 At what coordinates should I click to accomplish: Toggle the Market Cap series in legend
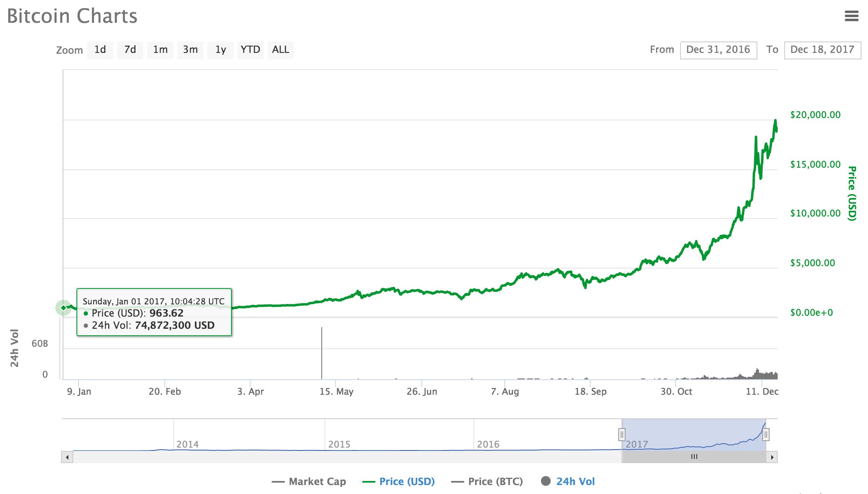[x=309, y=481]
